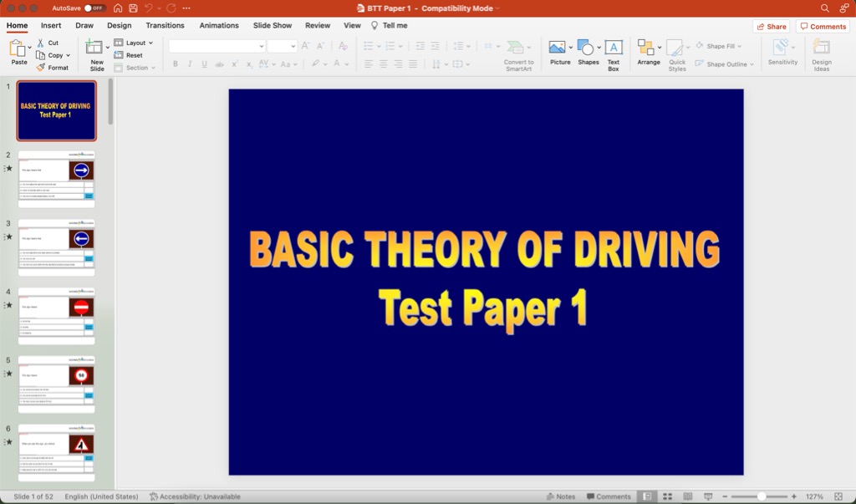
Task: Start the Slide Show from status bar
Action: coord(706,496)
